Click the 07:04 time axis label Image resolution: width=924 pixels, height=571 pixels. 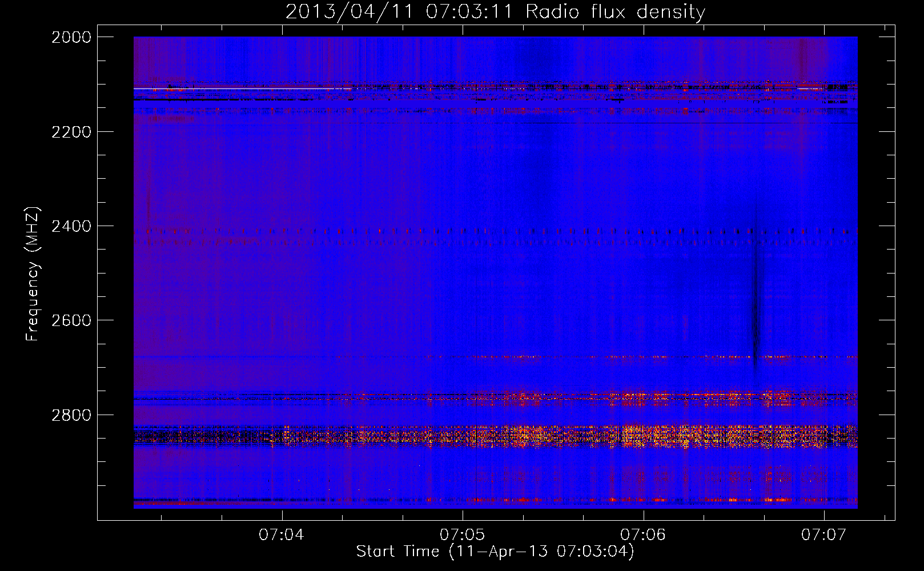[x=281, y=534]
